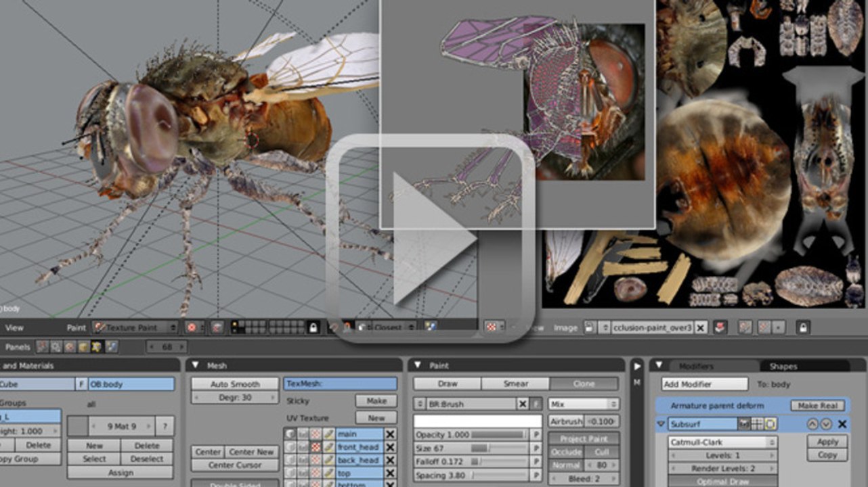Remove the 'main' UV texture layer with X

pos(390,434)
